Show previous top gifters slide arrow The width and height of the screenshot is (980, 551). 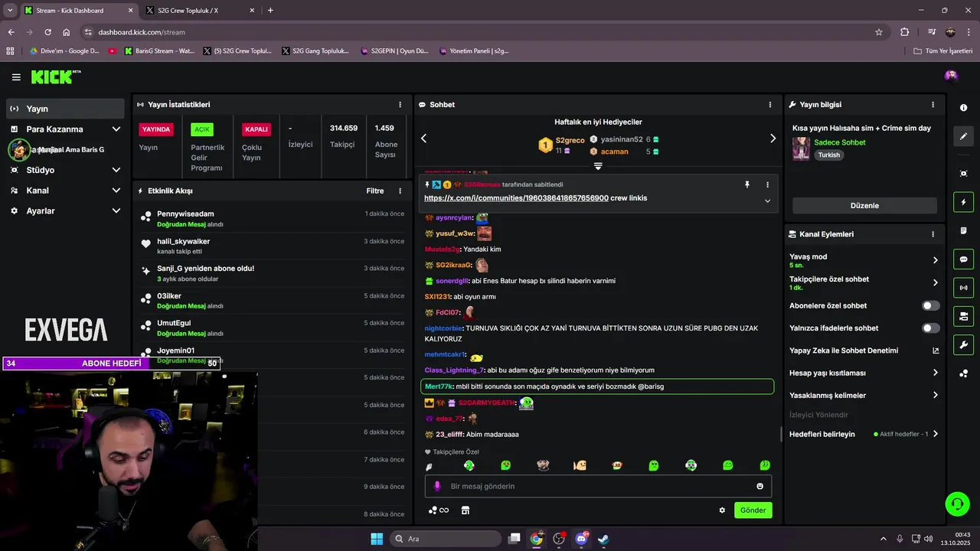point(423,139)
